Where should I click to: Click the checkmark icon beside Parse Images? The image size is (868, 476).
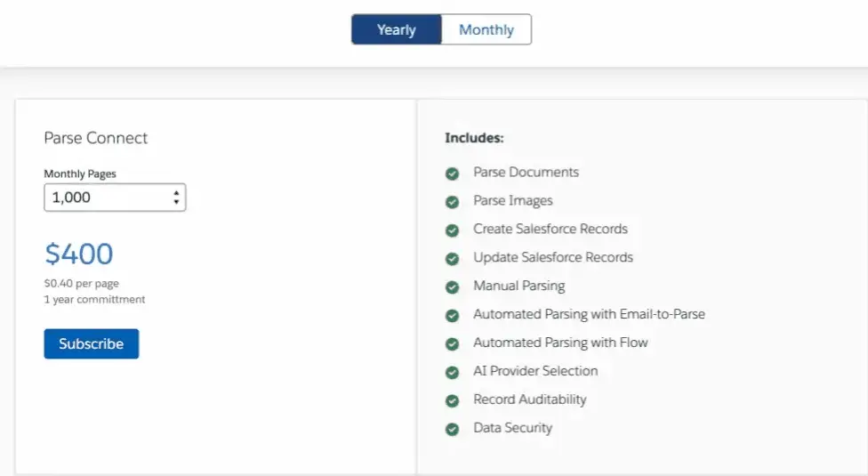click(453, 202)
